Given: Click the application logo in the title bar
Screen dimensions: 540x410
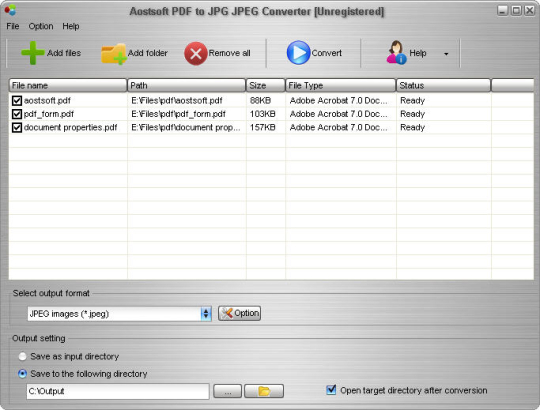Looking at the screenshot, I should click(10, 10).
